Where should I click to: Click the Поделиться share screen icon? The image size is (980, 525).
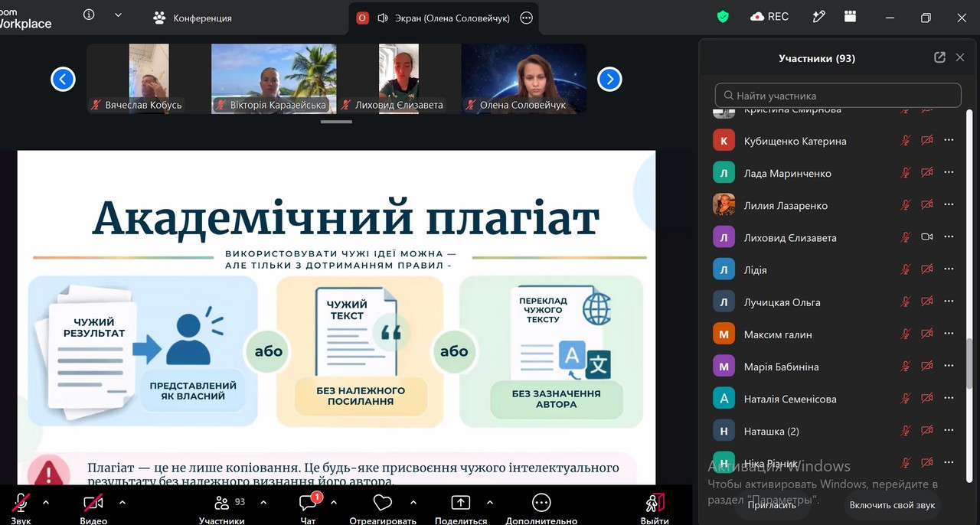coord(460,503)
